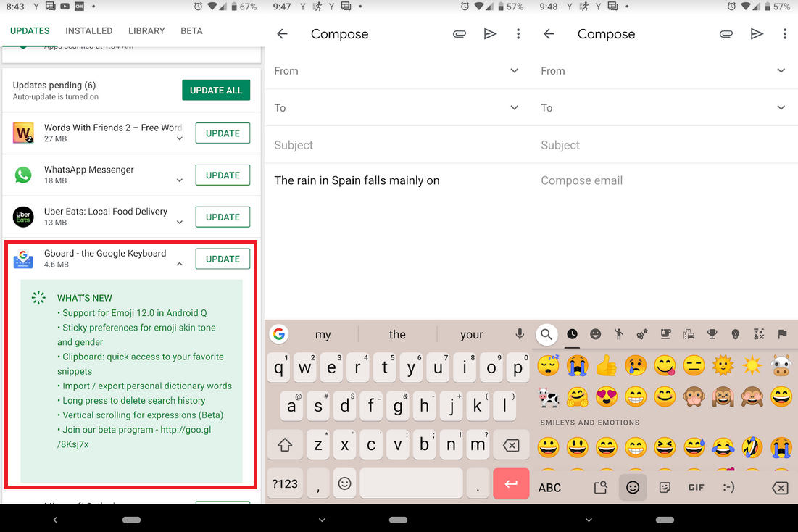Tap the backspace key on QWERTY keyboard
This screenshot has width=798, height=532.
(511, 446)
